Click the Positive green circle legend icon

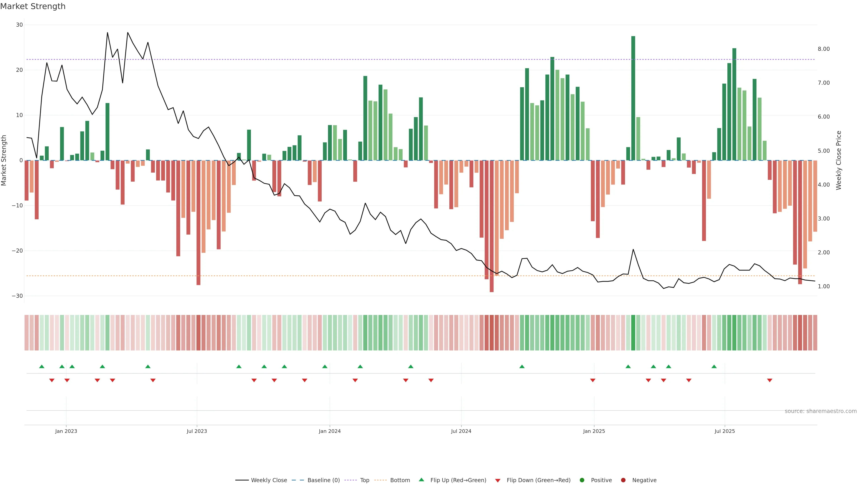coord(582,480)
